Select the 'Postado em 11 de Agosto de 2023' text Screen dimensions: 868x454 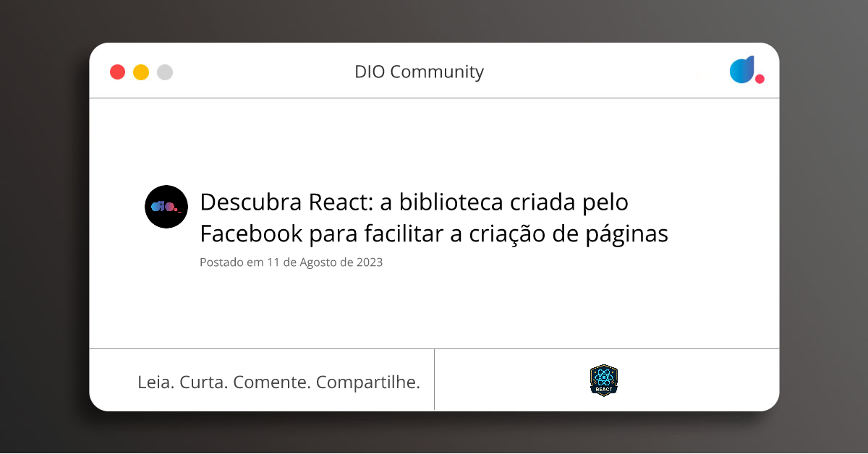click(x=291, y=262)
